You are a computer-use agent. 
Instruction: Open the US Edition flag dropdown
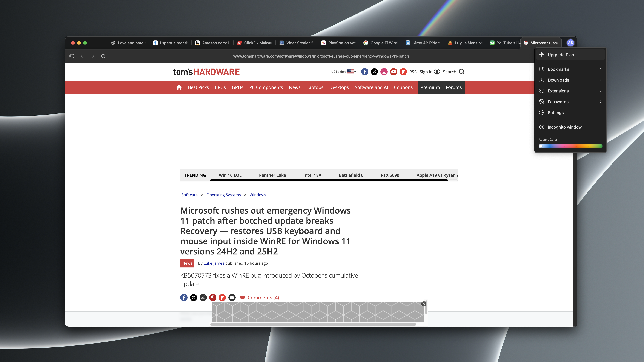[352, 72]
